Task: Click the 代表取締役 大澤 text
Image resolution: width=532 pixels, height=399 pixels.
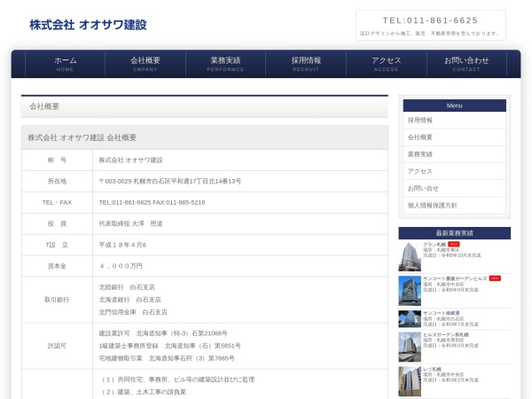Action: tap(130, 223)
